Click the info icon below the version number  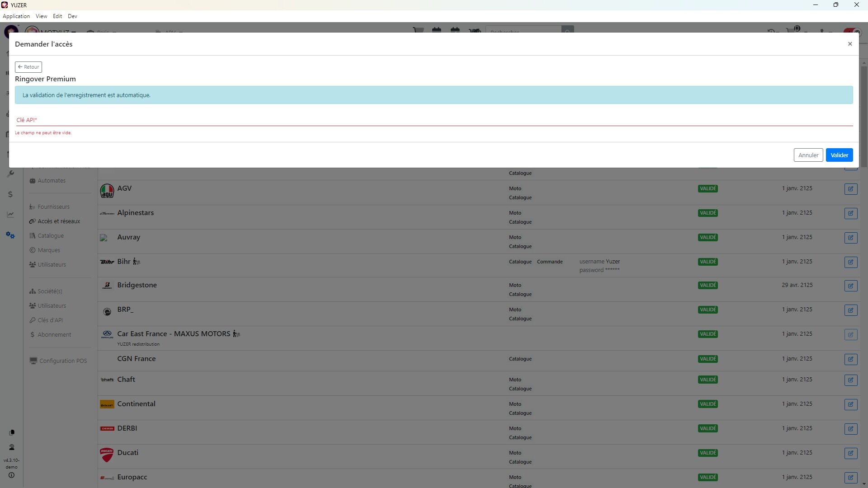point(12,475)
